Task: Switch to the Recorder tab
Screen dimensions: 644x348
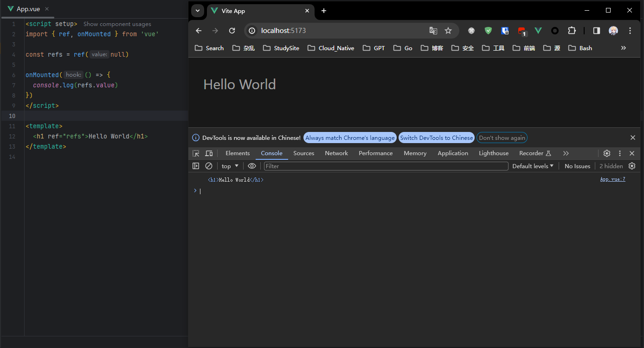Action: coord(535,153)
